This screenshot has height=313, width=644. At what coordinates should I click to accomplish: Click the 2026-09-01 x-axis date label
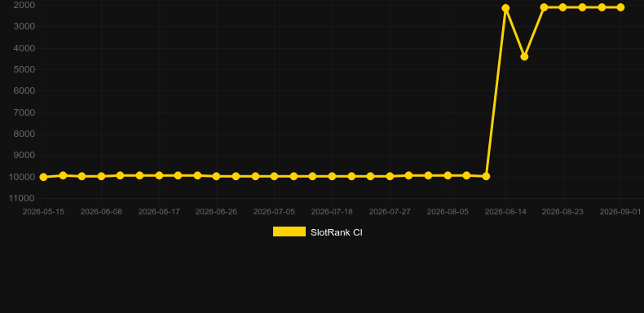click(x=620, y=212)
